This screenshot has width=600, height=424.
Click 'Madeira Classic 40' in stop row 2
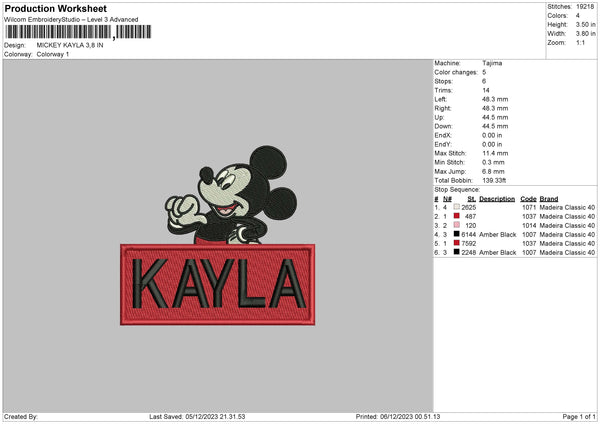click(x=567, y=217)
